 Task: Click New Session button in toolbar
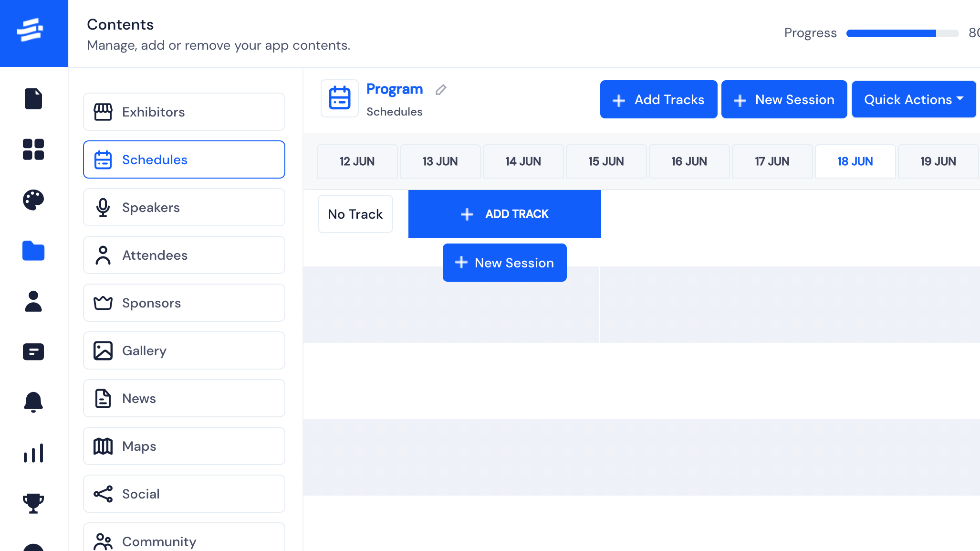pos(783,100)
